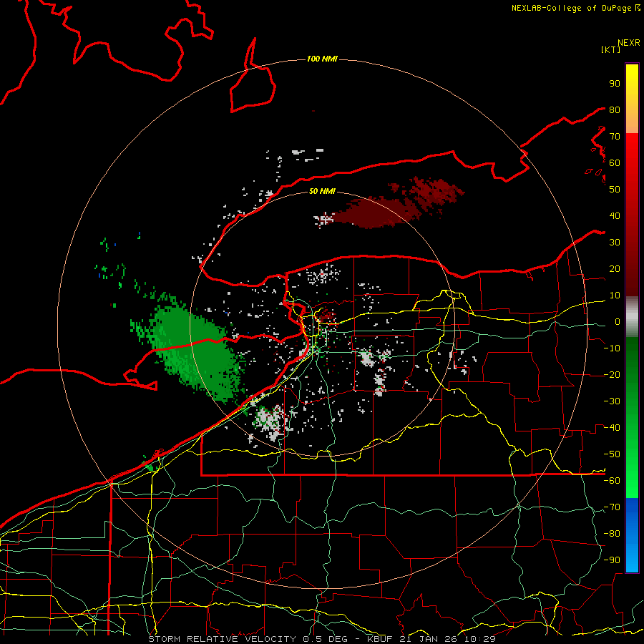Select the -50 knot scale label
644x644 pixels.
612,454
